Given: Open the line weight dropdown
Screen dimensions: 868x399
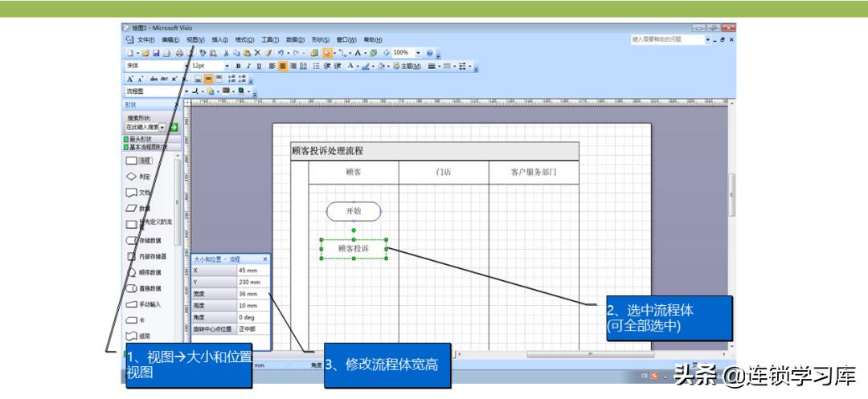Looking at the screenshot, I should pos(439,66).
